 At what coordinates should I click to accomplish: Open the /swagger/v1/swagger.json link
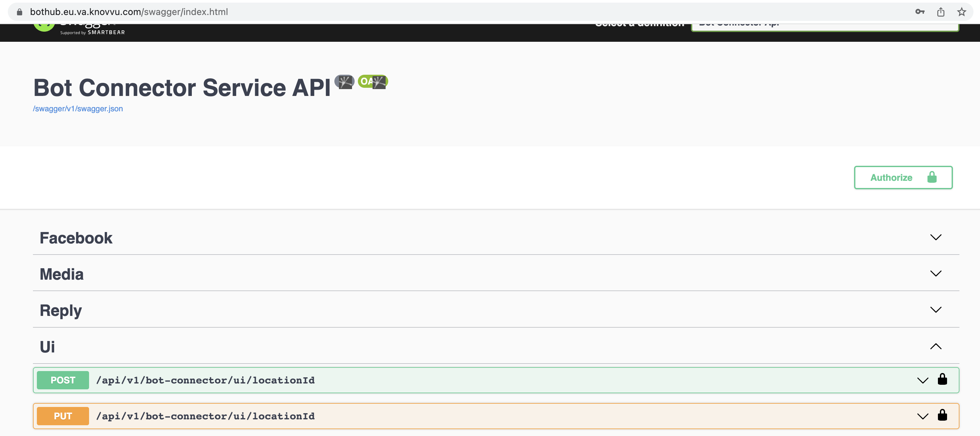click(78, 109)
